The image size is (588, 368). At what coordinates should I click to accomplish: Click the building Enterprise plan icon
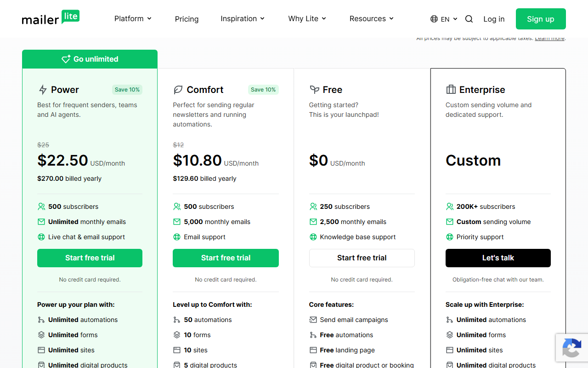451,90
